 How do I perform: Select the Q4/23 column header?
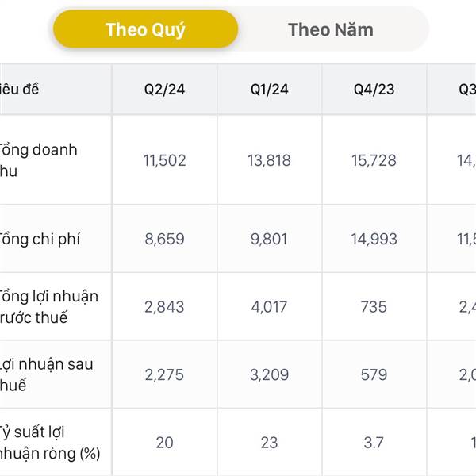(x=374, y=89)
